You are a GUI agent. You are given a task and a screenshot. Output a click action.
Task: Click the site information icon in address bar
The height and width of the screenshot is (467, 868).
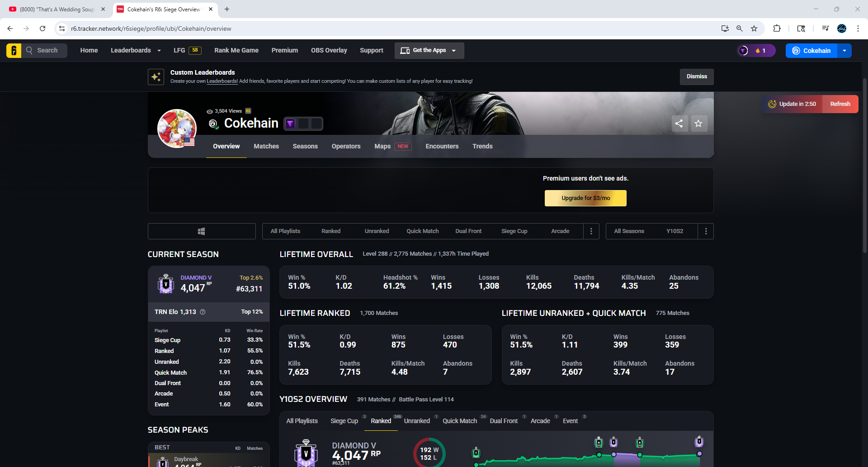(x=62, y=29)
